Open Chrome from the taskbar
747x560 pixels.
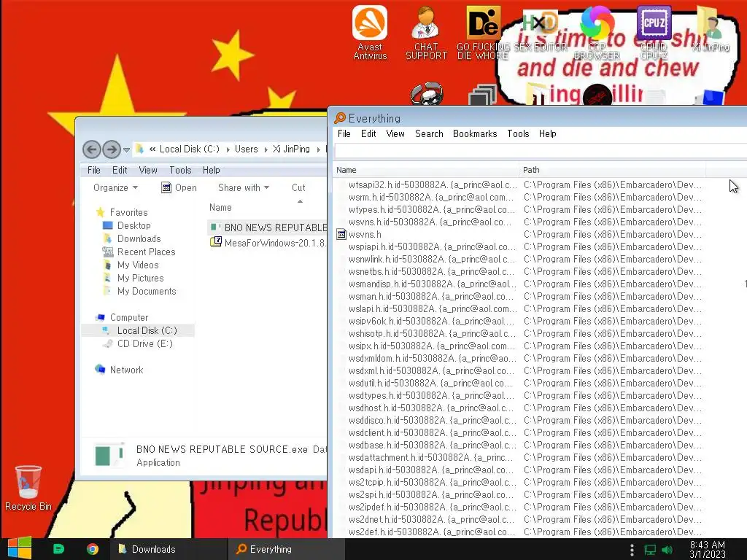coord(93,549)
